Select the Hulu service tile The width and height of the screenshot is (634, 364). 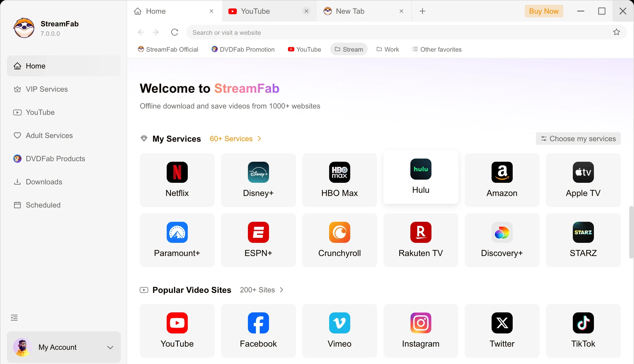click(x=421, y=177)
